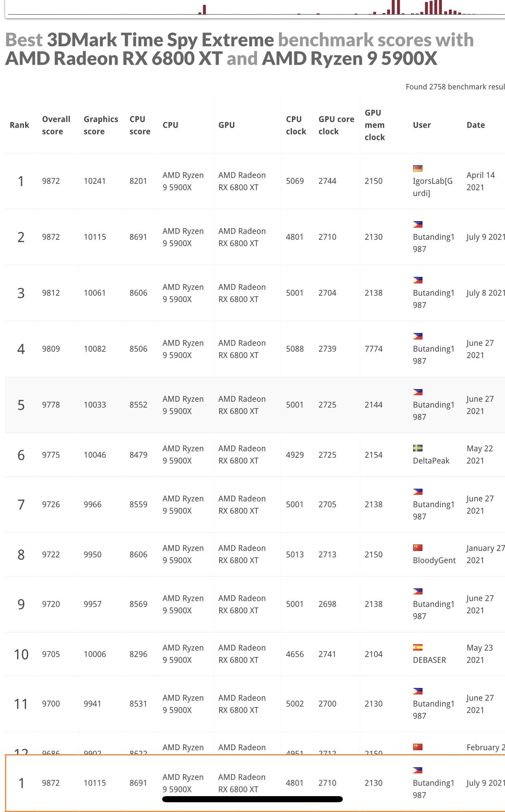Viewport: 505px width, 812px height.
Task: Open the DeltaPeak user link
Action: (x=431, y=461)
